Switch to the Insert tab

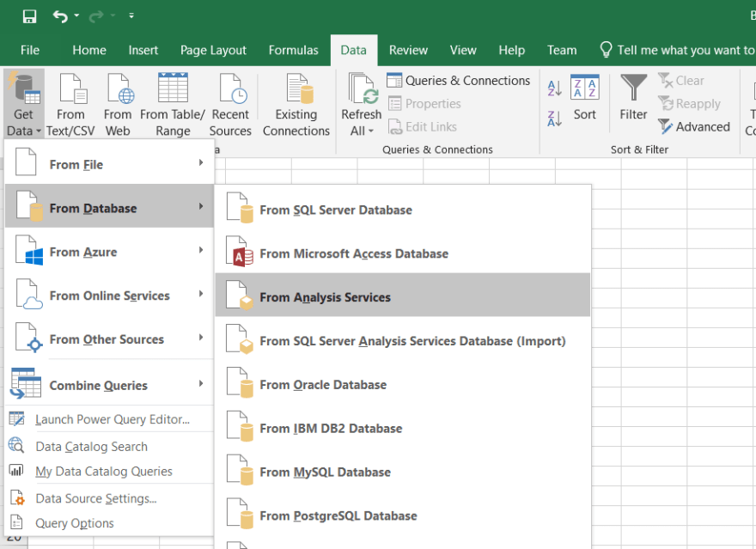click(143, 50)
